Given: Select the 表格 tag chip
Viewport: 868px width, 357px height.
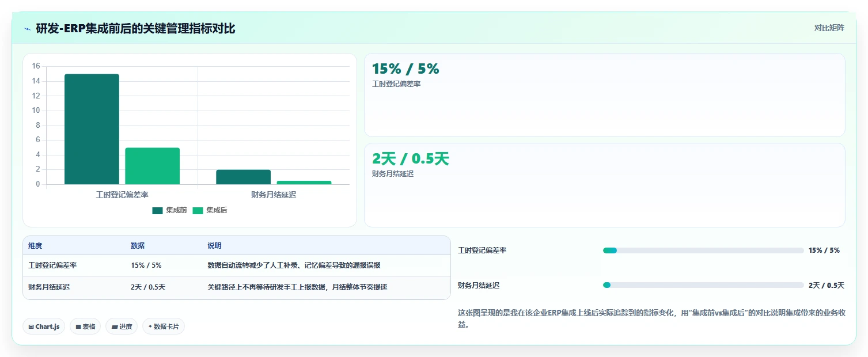Looking at the screenshot, I should point(85,326).
